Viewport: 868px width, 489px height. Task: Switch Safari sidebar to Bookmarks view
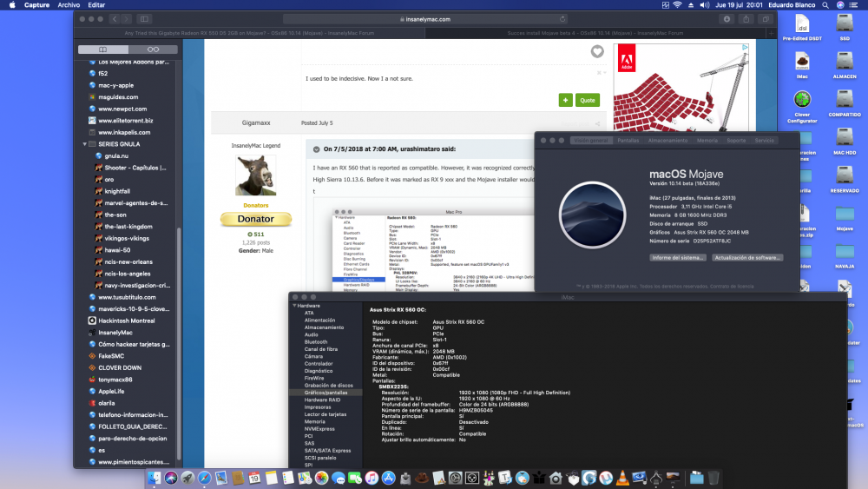click(x=103, y=50)
